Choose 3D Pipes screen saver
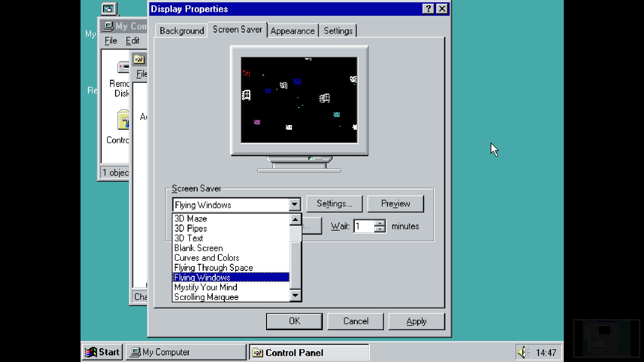644x362 pixels. click(231, 229)
